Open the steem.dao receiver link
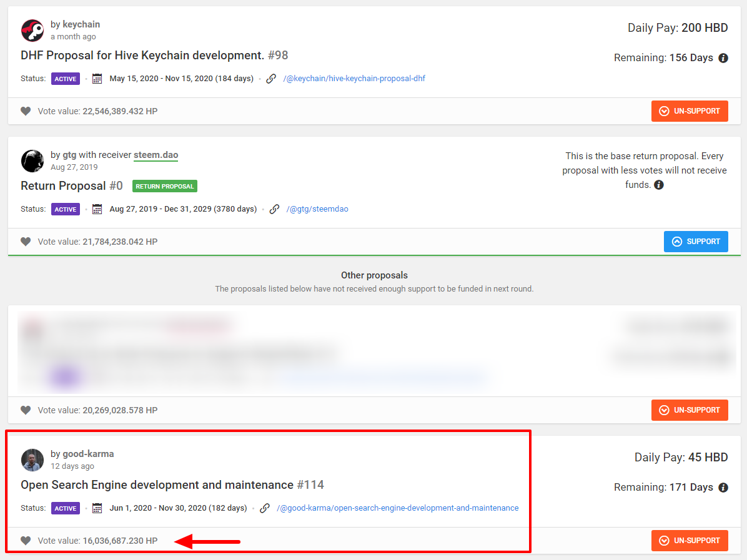This screenshot has width=747, height=560. pos(156,155)
